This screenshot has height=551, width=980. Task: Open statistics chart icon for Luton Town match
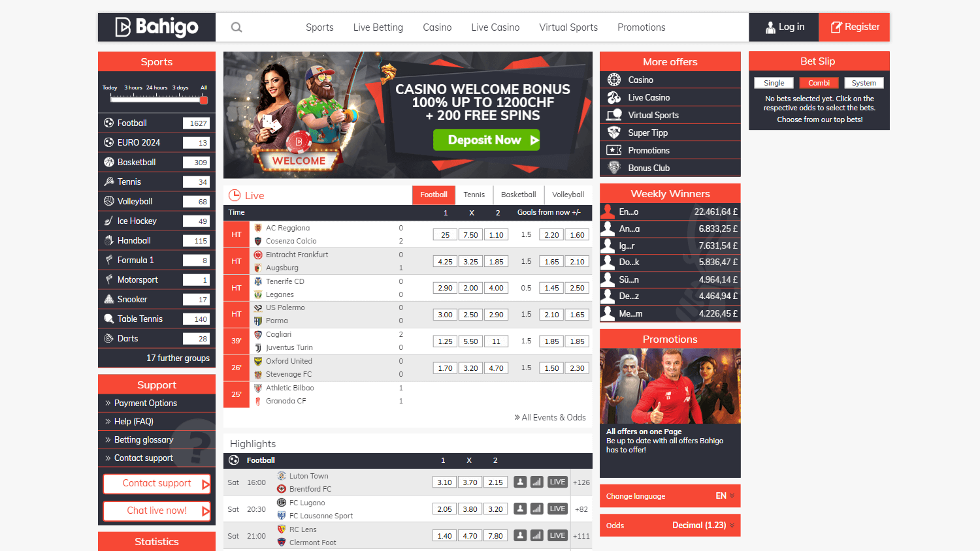click(536, 482)
